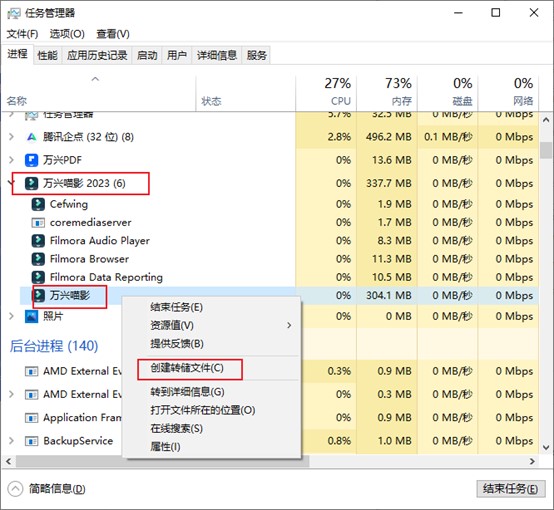Click the Filmora Audio Player icon
554x510 pixels.
point(38,241)
